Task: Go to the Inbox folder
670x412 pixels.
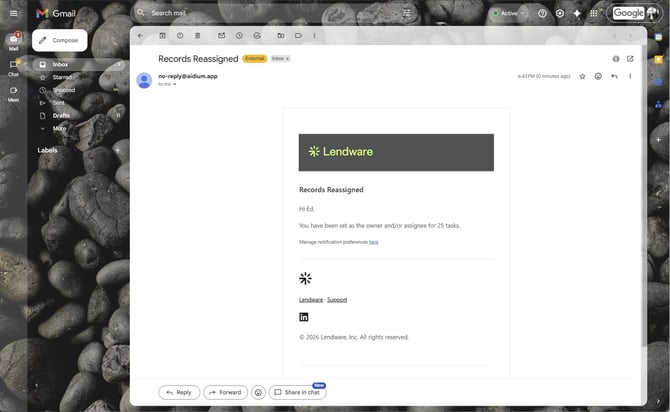Action: pos(79,65)
